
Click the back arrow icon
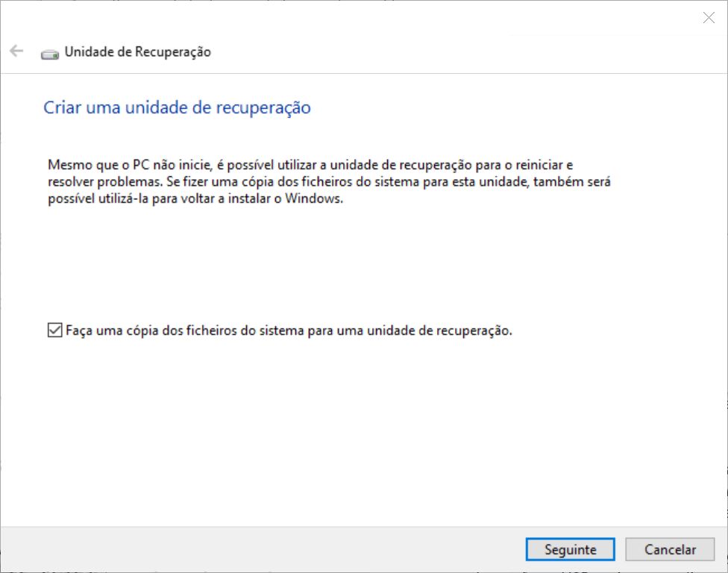click(16, 51)
